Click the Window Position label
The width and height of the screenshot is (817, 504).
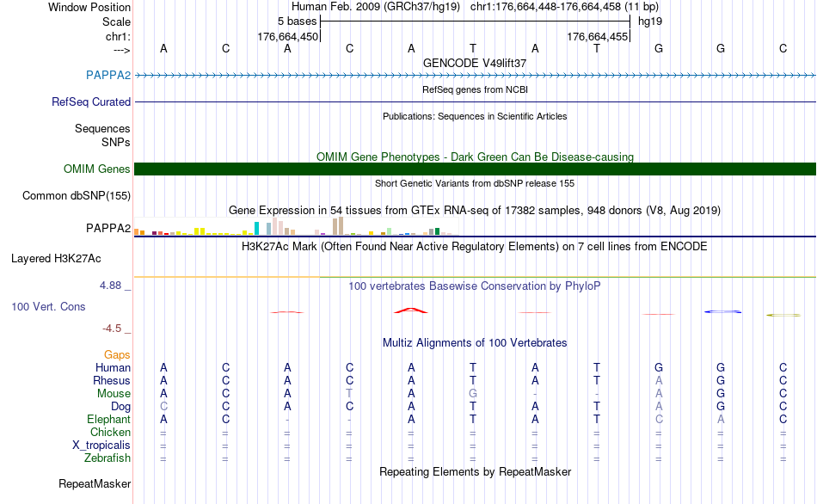(89, 7)
